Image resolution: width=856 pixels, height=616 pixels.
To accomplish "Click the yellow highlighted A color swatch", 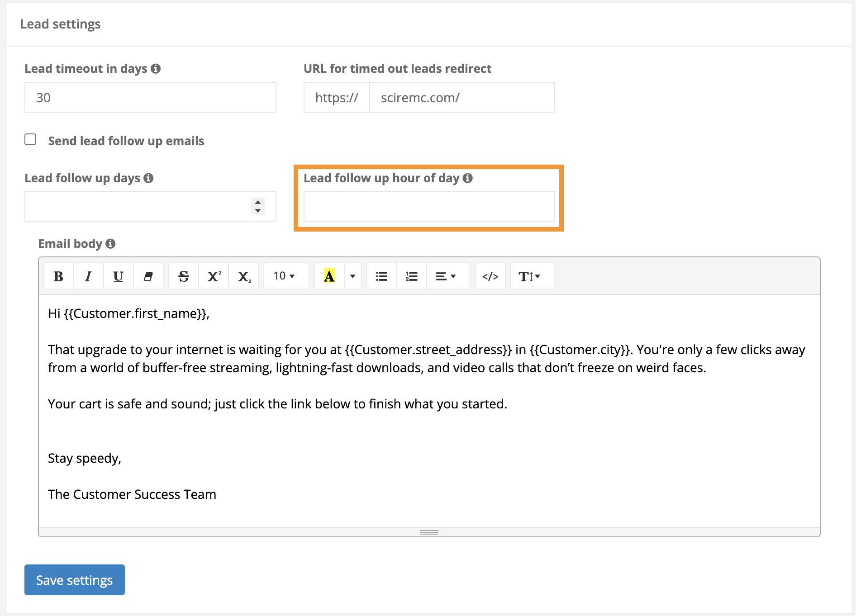I will pos(328,275).
